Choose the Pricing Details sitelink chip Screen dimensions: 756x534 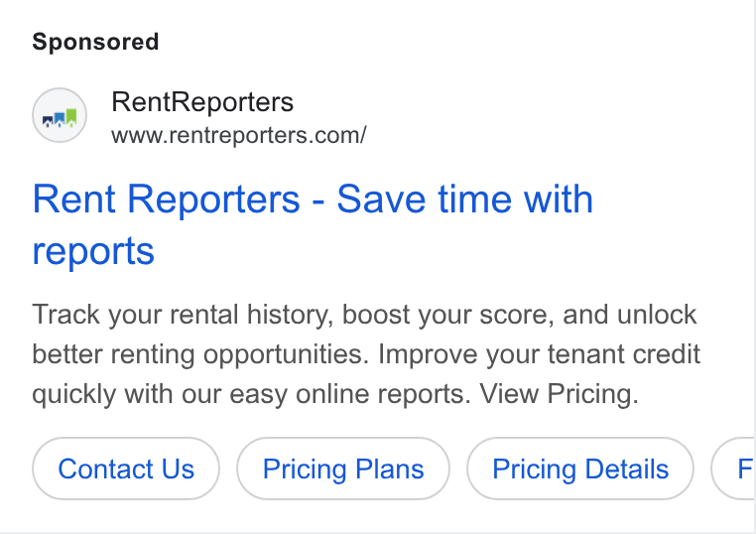point(580,468)
